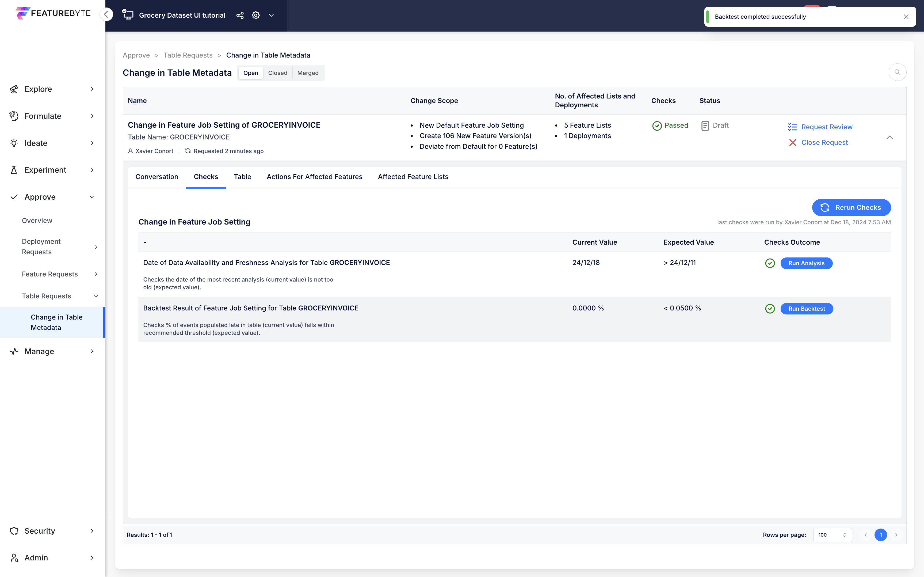Switch to the Checks tab
The width and height of the screenshot is (924, 577).
206,177
